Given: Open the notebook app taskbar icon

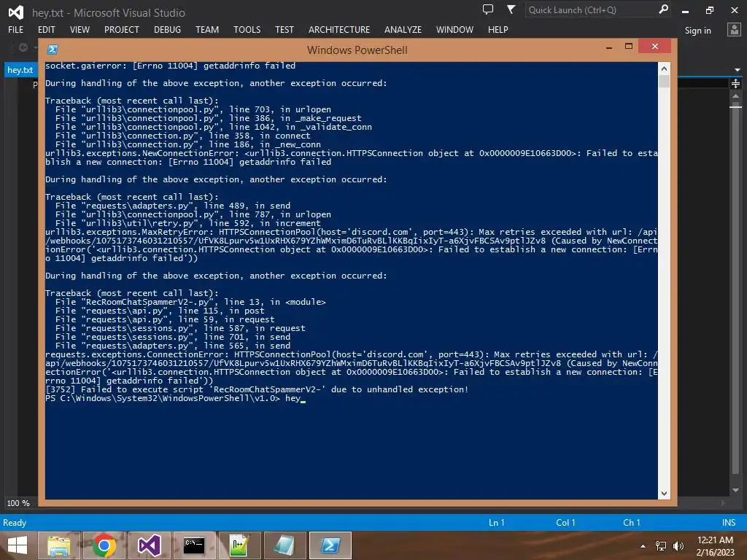Looking at the screenshot, I should (x=285, y=545).
